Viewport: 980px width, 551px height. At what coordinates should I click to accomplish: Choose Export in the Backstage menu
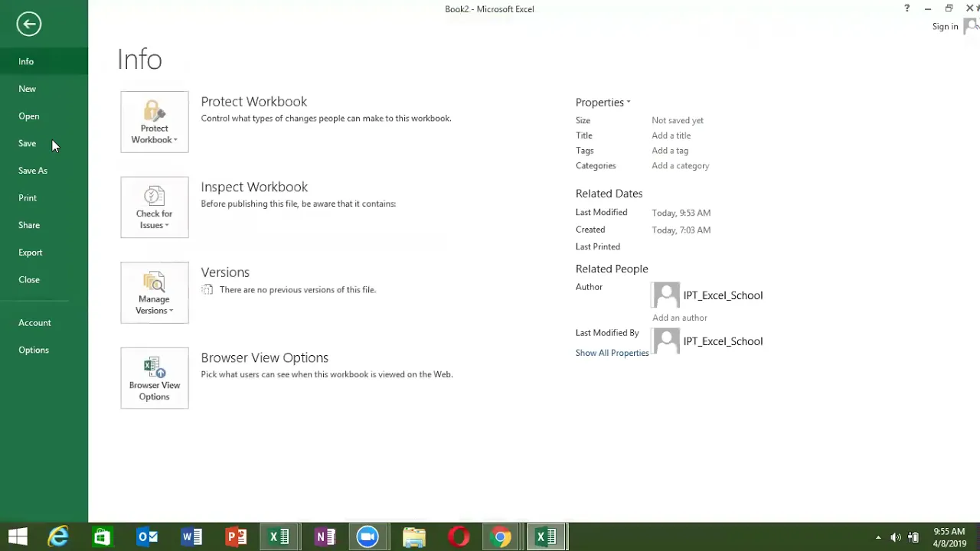coord(44,253)
